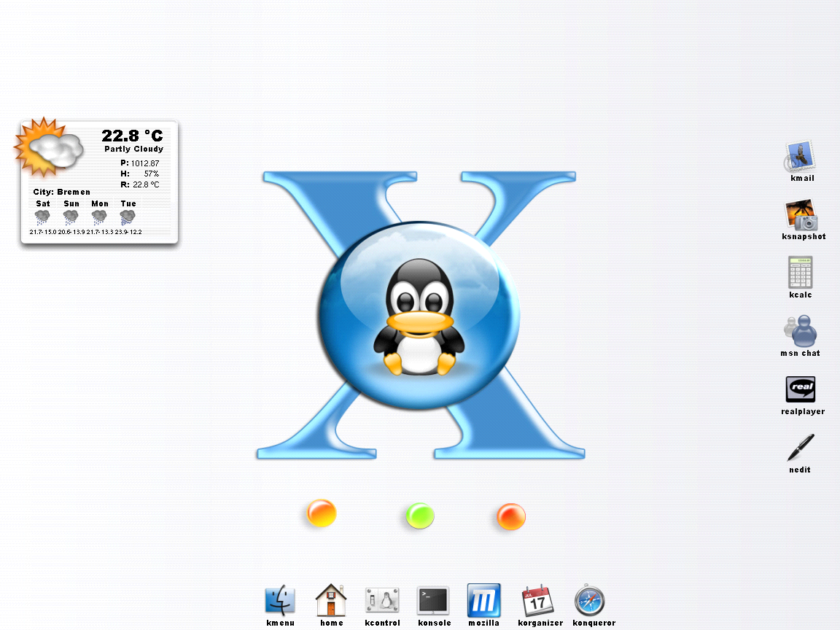Click the Partly Cloudy condition text
The image size is (840, 630).
[134, 149]
